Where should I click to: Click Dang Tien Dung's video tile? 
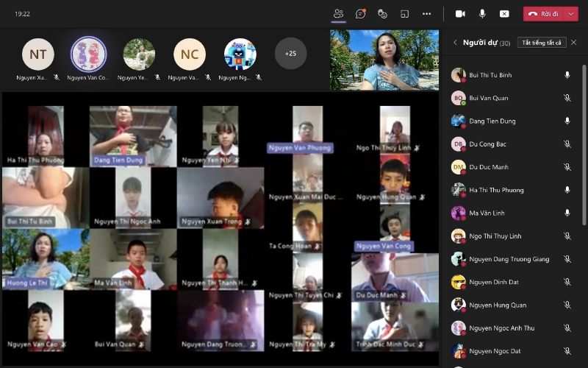(x=132, y=136)
